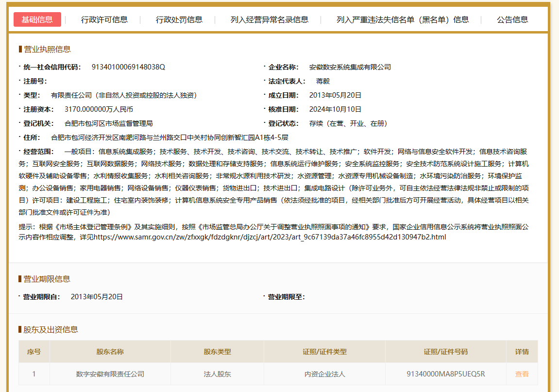Click the 注册号 label
The width and height of the screenshot is (559, 392).
point(35,81)
